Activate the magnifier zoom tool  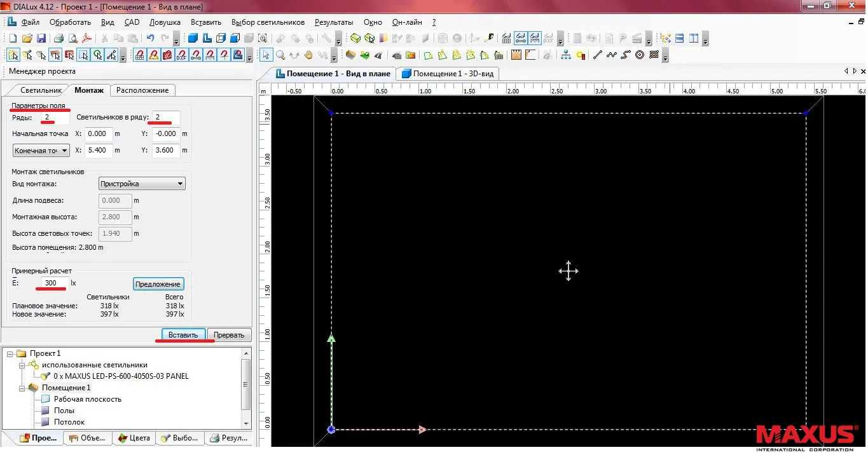click(x=280, y=55)
